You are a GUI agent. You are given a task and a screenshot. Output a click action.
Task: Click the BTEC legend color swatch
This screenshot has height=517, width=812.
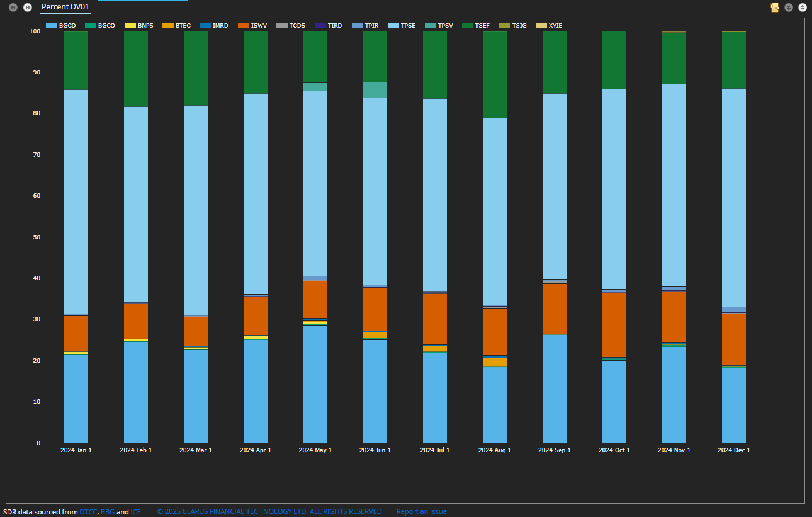[x=168, y=26]
